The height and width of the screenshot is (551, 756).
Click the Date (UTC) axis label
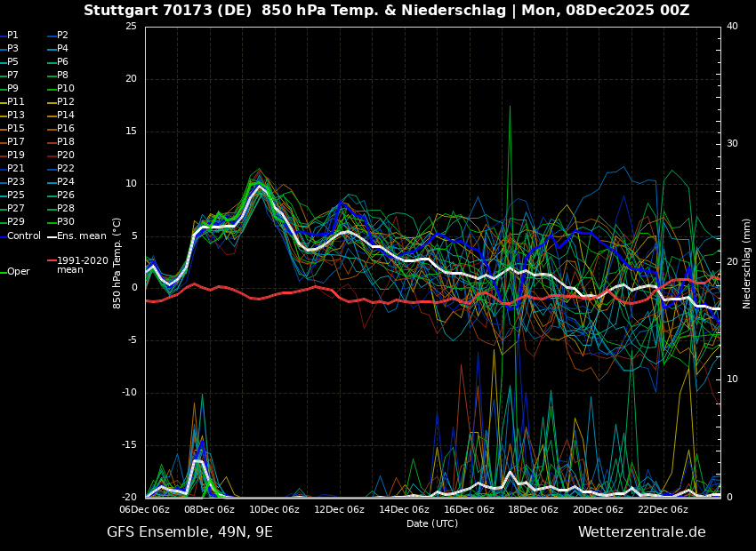pyautogui.click(x=432, y=524)
